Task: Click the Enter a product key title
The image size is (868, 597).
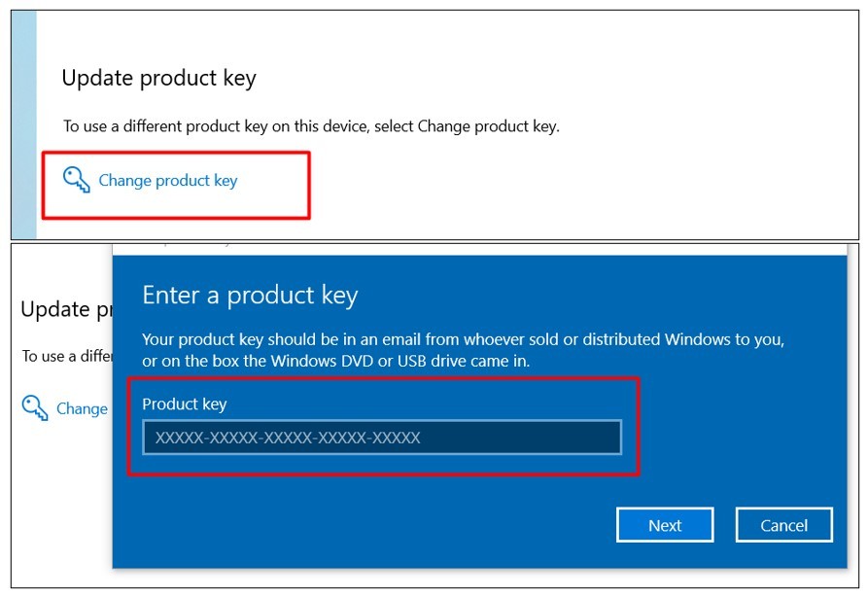Action: 250,296
